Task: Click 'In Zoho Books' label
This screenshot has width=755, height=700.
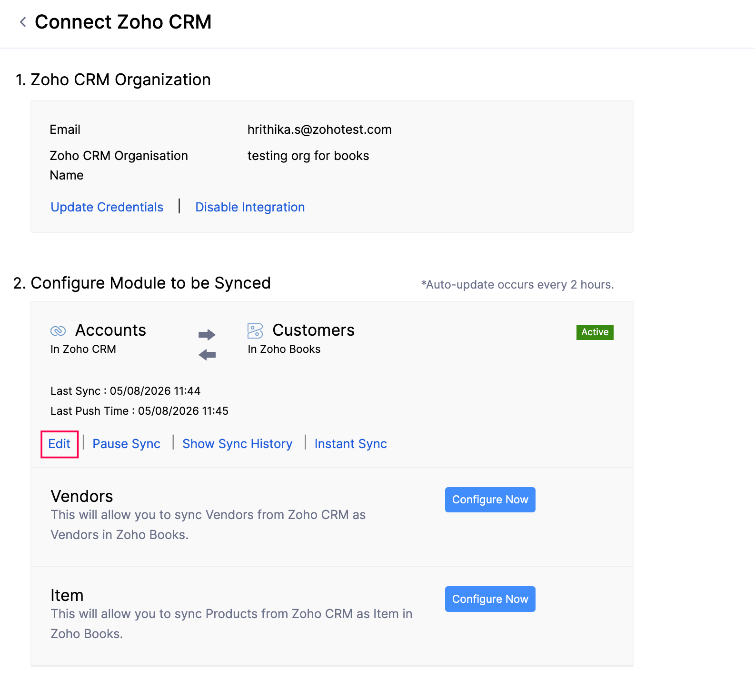Action: 284,349
